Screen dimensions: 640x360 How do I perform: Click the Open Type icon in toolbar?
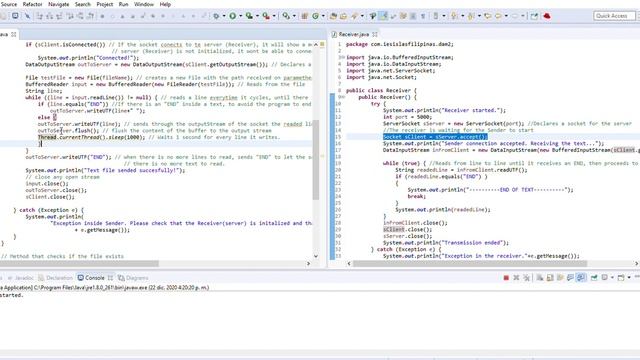[x=333, y=16]
